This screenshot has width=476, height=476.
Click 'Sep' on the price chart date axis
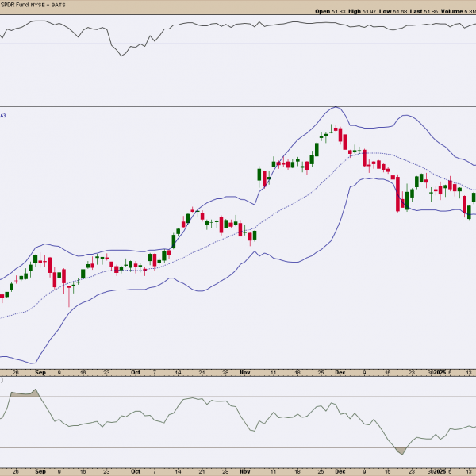[40, 373]
